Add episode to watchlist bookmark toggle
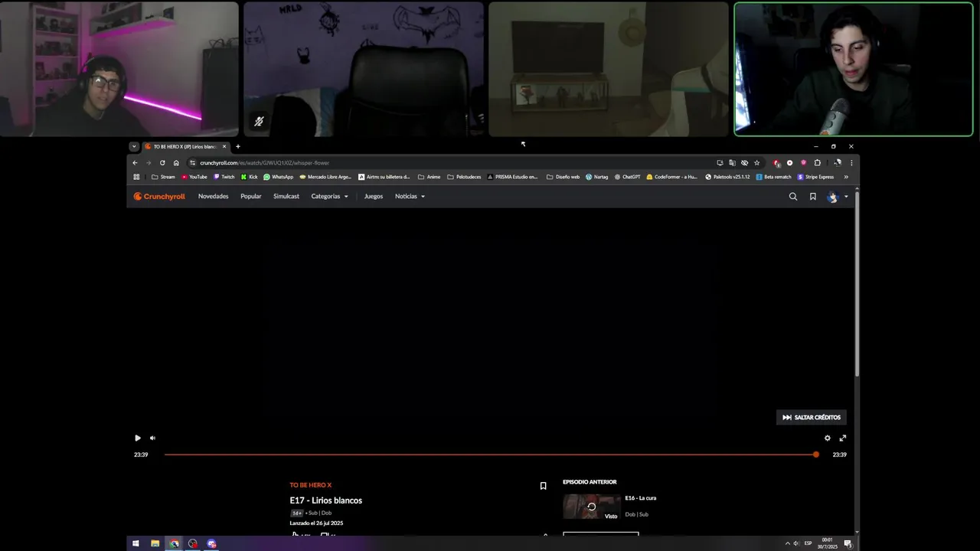Image resolution: width=980 pixels, height=551 pixels. click(543, 486)
